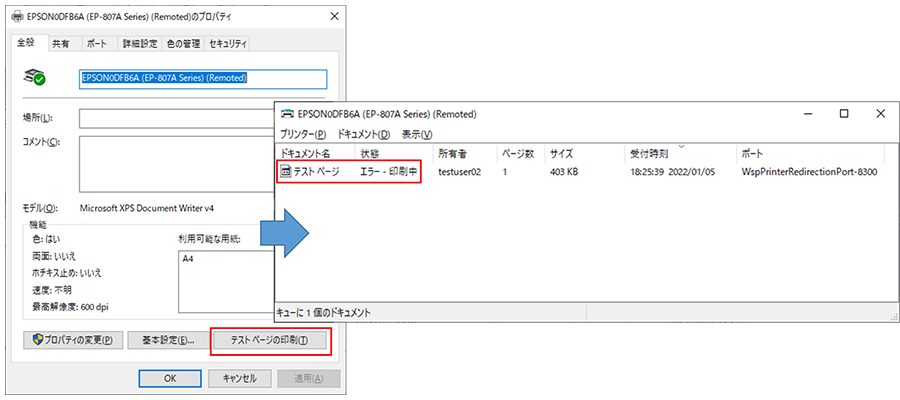Open the ポート tab
Viewport: 900px width, 400px height.
(96, 44)
